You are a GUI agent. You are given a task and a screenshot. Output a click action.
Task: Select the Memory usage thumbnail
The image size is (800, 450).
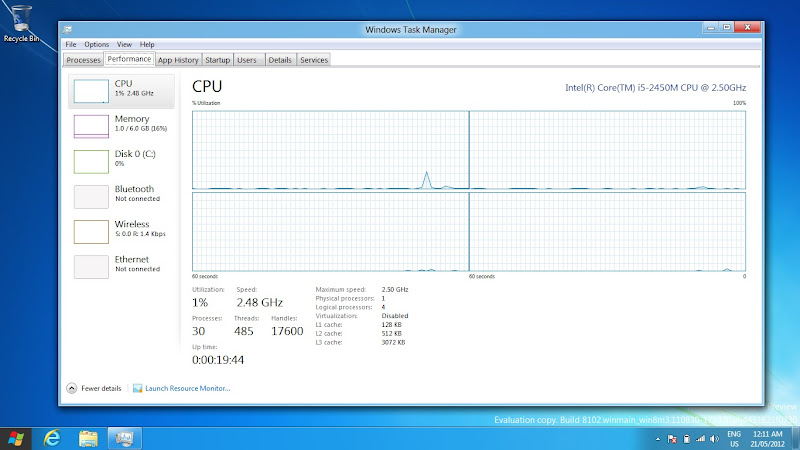click(91, 127)
